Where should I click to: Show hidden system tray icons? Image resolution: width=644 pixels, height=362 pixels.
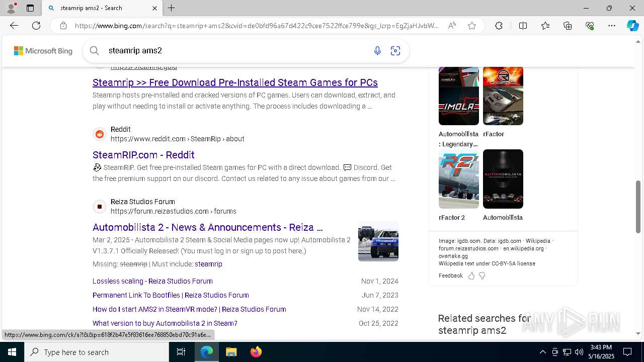coord(542,352)
